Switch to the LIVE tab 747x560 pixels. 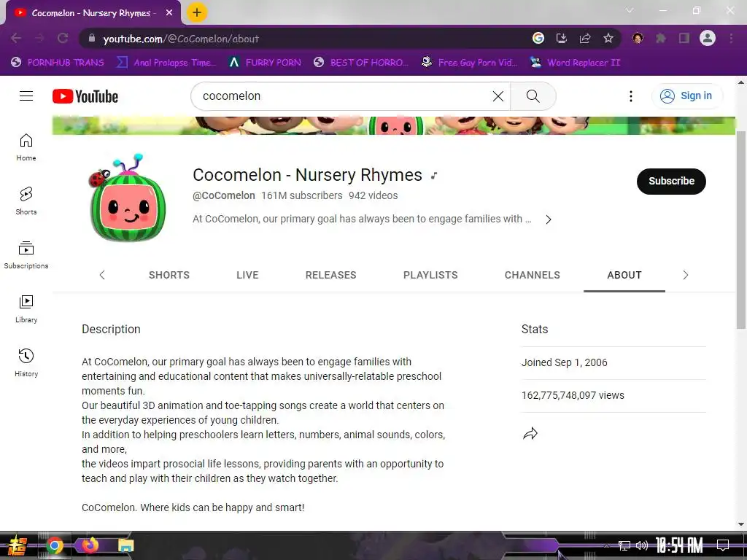(x=247, y=275)
